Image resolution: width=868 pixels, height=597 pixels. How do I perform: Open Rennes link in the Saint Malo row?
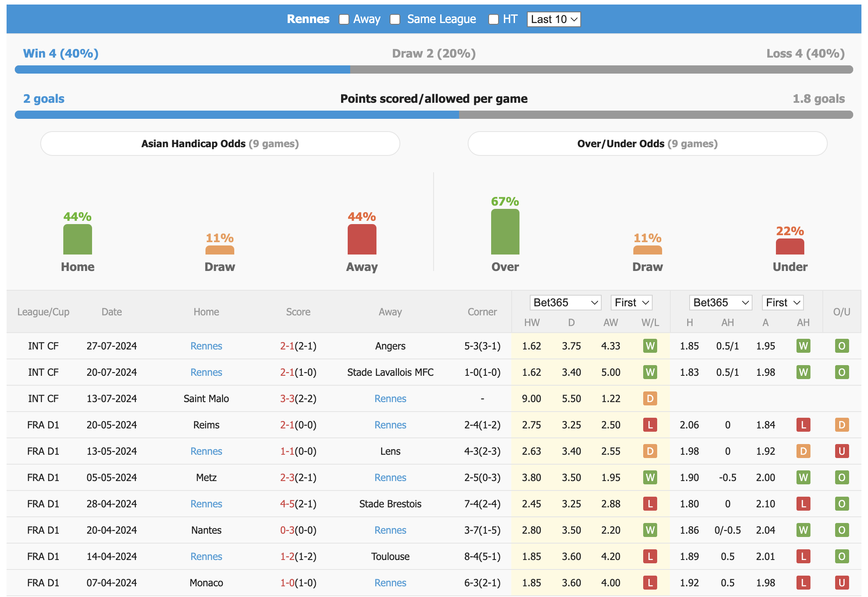tap(390, 398)
